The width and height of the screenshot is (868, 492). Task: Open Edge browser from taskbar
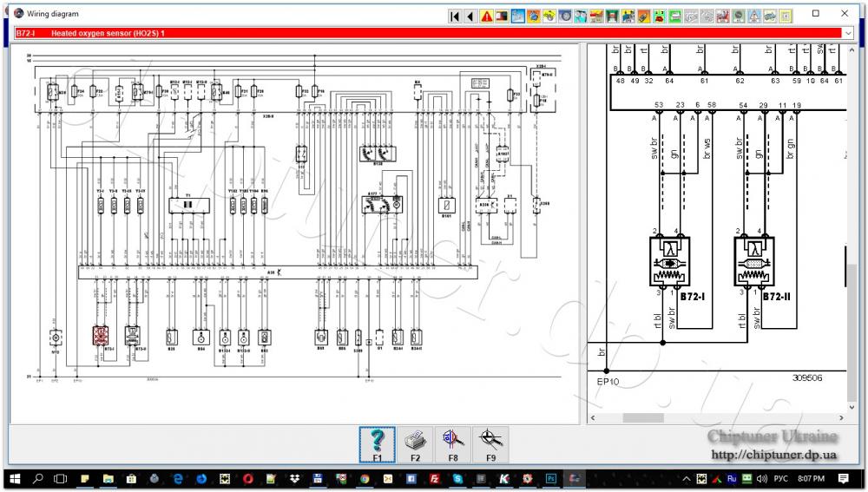pos(178,479)
